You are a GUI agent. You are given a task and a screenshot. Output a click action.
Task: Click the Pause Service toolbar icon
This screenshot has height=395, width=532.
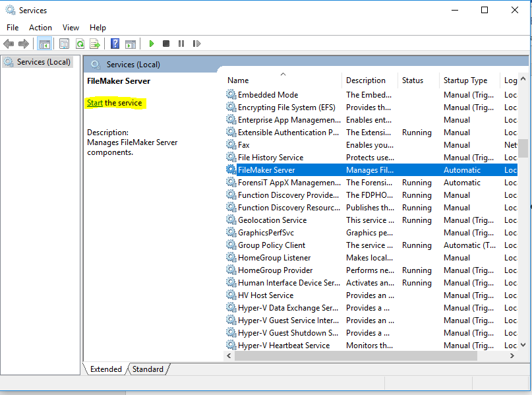pos(181,44)
